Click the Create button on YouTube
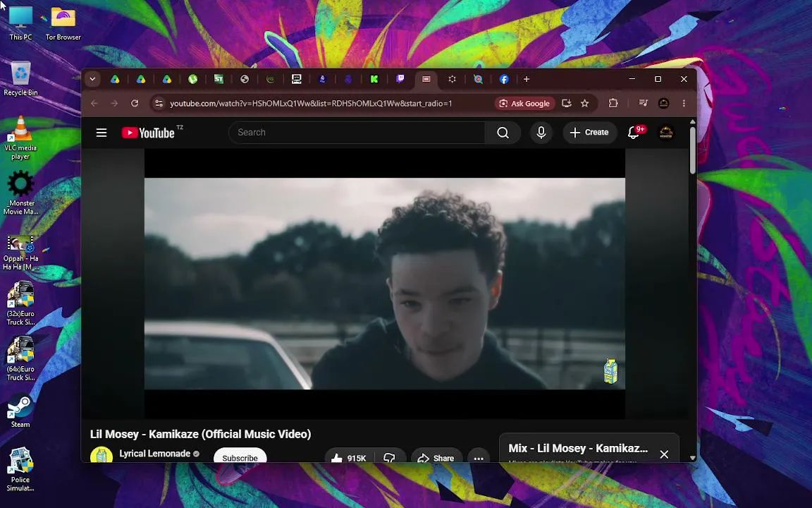The width and height of the screenshot is (812, 508). pyautogui.click(x=590, y=133)
